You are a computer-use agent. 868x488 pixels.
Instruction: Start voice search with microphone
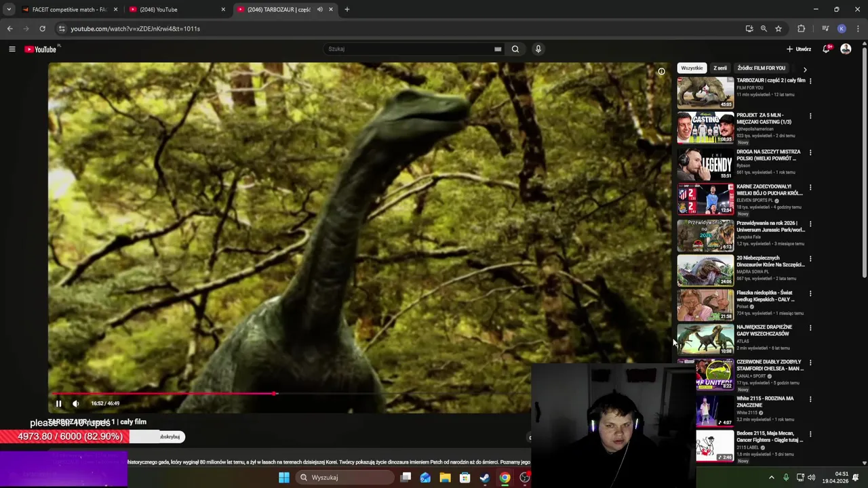coord(538,49)
